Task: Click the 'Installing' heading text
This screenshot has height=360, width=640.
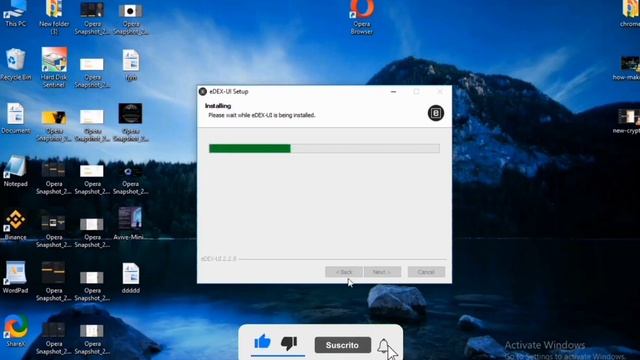Action: pos(218,106)
